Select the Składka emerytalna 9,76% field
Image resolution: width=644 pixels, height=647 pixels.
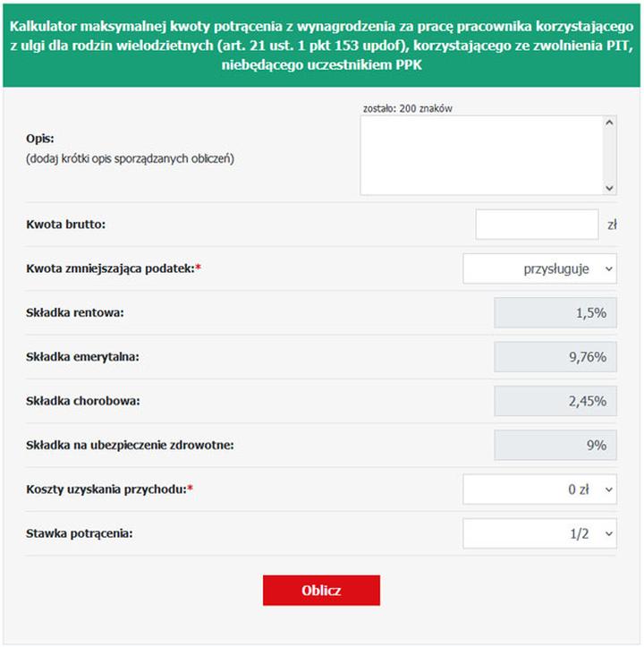[555, 357]
